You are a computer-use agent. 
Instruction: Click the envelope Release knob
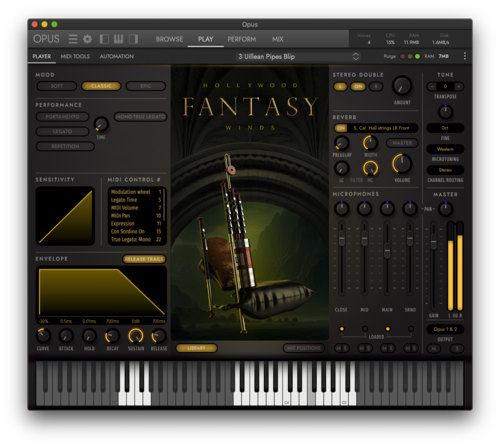[159, 336]
